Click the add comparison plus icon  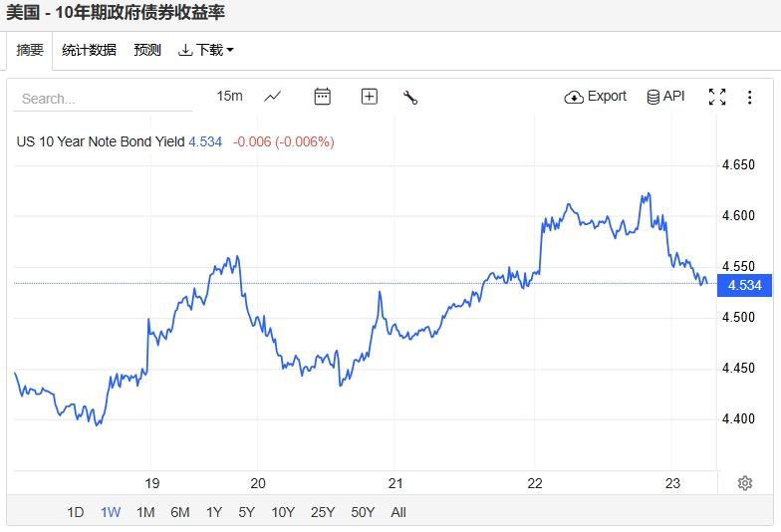[x=370, y=97]
